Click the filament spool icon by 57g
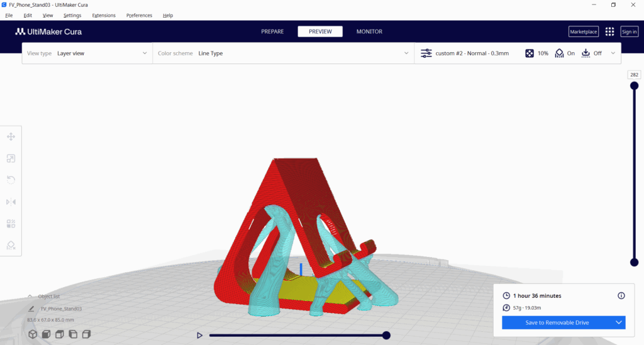644x345 pixels. pos(506,308)
